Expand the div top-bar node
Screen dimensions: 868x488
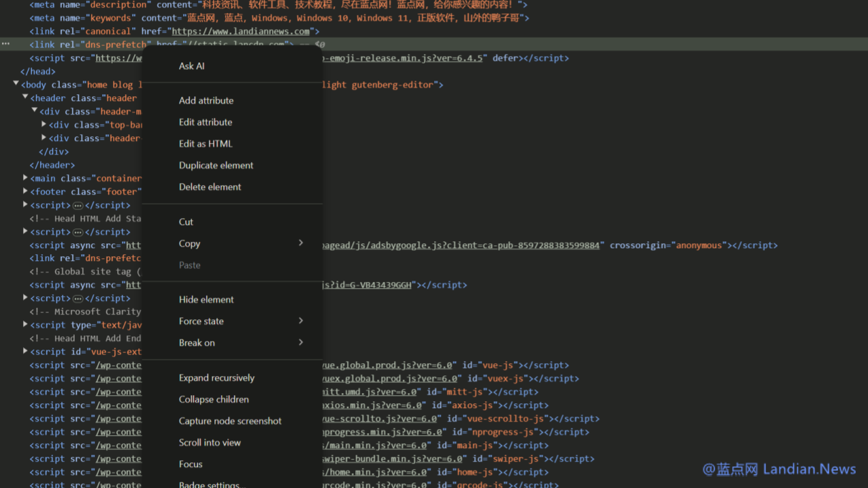tap(44, 124)
